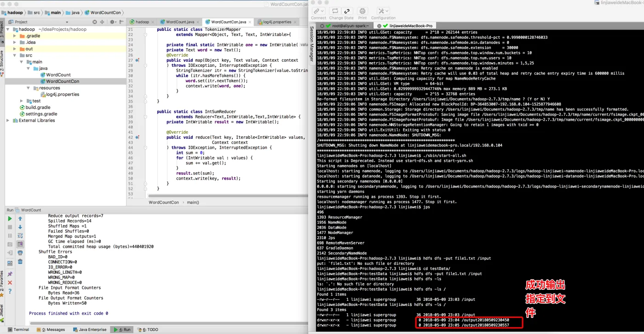Print the Run console output
Screen dimensions: 644x334
pyautogui.click(x=20, y=253)
